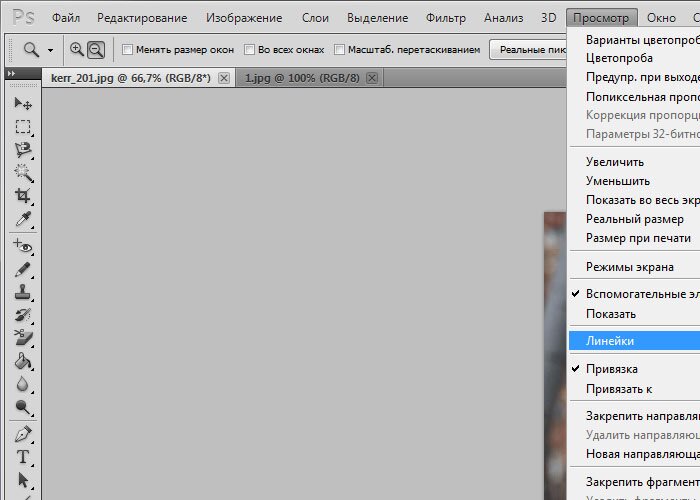Select the Pen tool
Viewport: 700px width, 500px height.
(x=23, y=434)
